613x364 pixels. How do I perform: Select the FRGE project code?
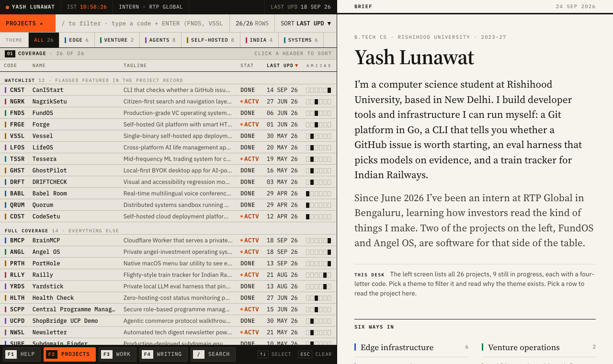(x=17, y=125)
